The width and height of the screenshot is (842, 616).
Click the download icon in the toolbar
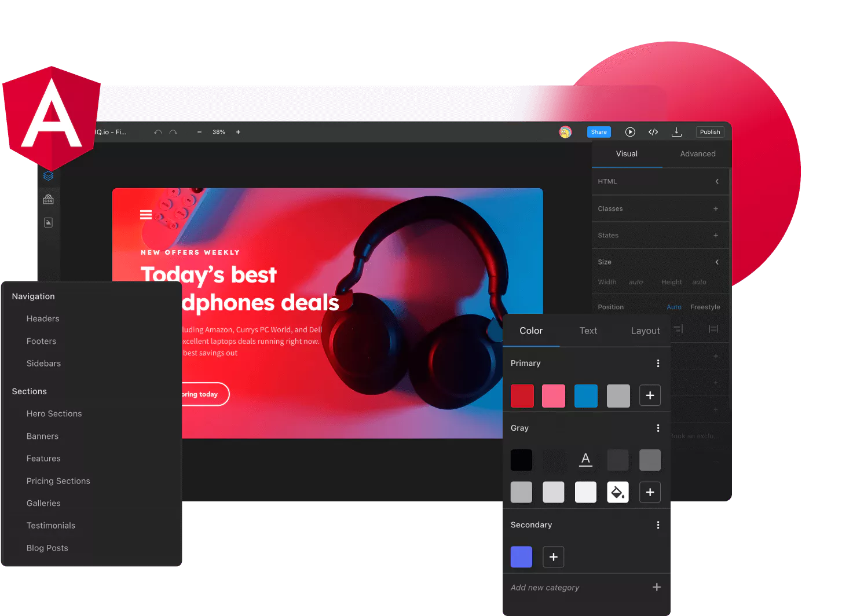pyautogui.click(x=676, y=131)
